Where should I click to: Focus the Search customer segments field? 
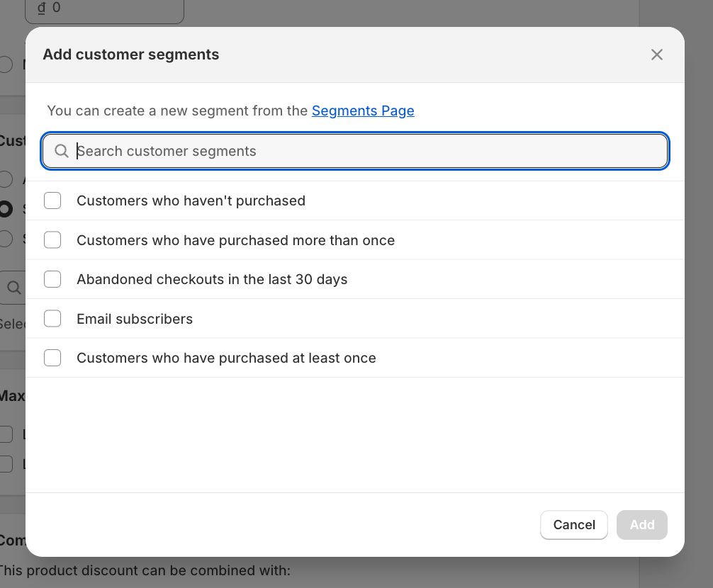point(369,151)
